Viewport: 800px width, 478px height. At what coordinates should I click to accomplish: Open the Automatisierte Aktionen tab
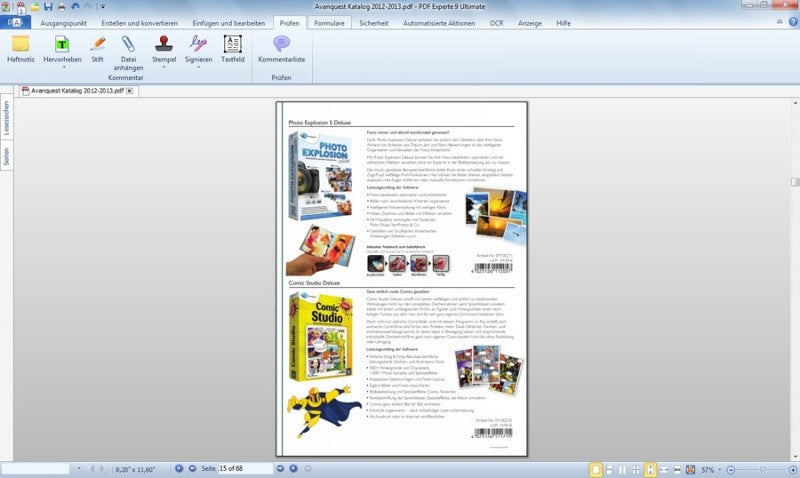coord(439,23)
